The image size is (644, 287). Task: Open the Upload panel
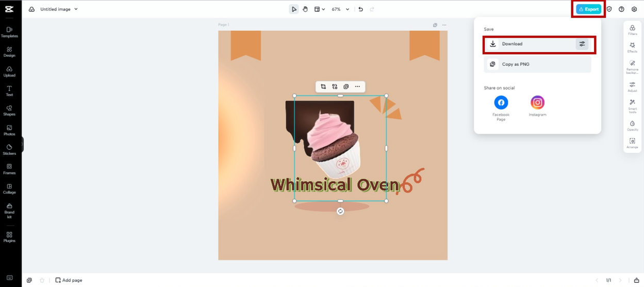(9, 71)
